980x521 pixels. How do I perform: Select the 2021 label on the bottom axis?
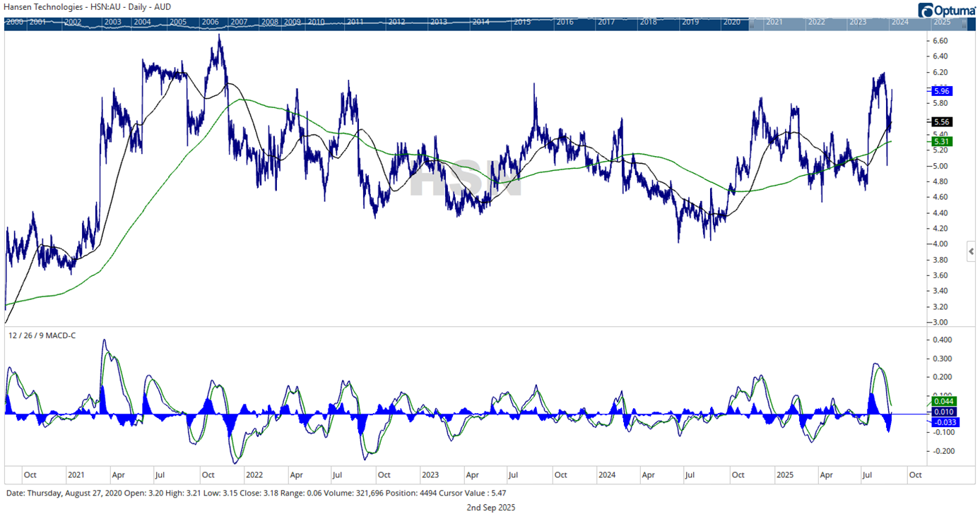78,474
